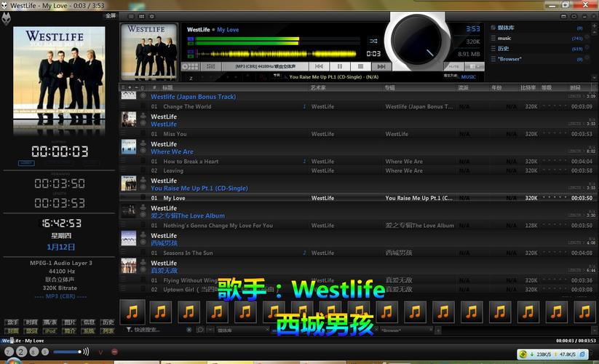Image resolution: width=599 pixels, height=364 pixels.
Task: Open settings gear in top toolbar
Action: tap(151, 17)
